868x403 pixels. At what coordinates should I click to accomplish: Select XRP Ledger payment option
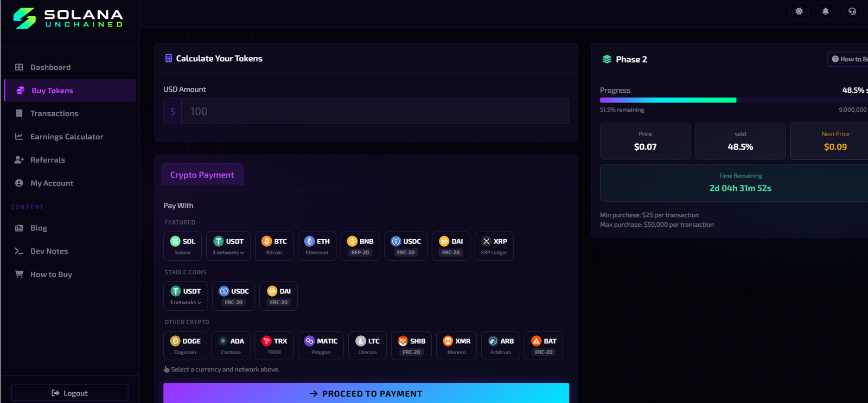click(494, 246)
